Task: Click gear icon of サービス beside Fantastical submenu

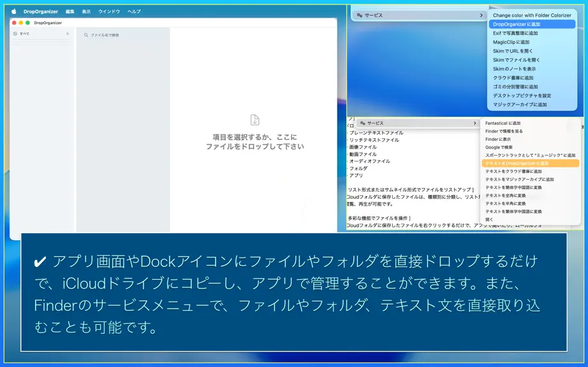Action: tap(362, 123)
